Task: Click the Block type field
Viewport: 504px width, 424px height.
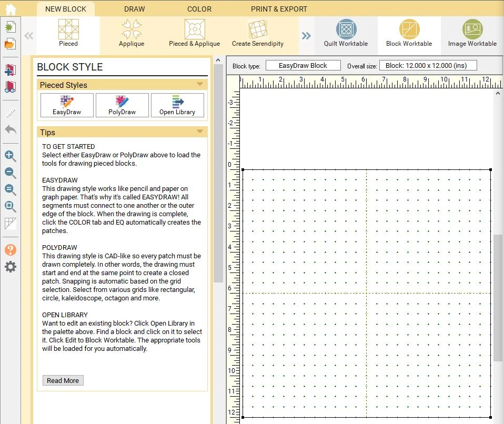Action: click(303, 66)
